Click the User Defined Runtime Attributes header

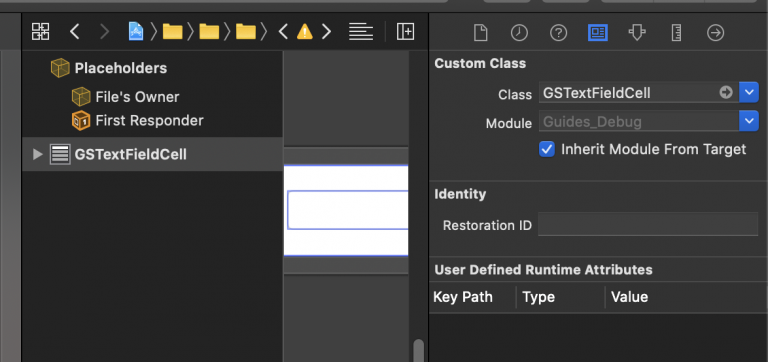click(543, 270)
